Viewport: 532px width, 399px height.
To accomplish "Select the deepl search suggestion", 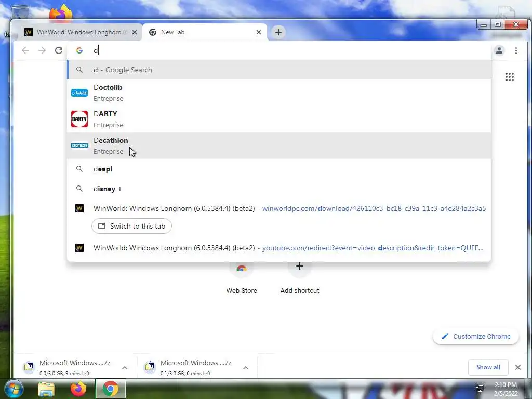I will point(279,169).
